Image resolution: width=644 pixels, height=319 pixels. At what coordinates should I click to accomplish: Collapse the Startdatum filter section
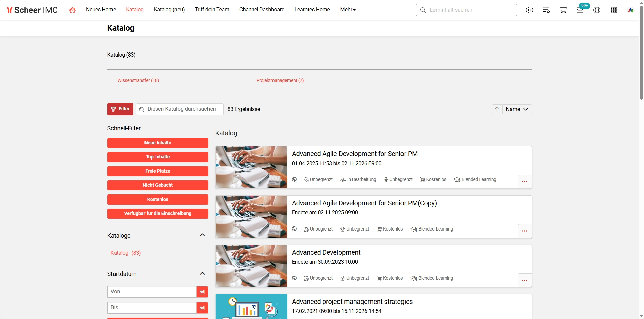click(202, 273)
